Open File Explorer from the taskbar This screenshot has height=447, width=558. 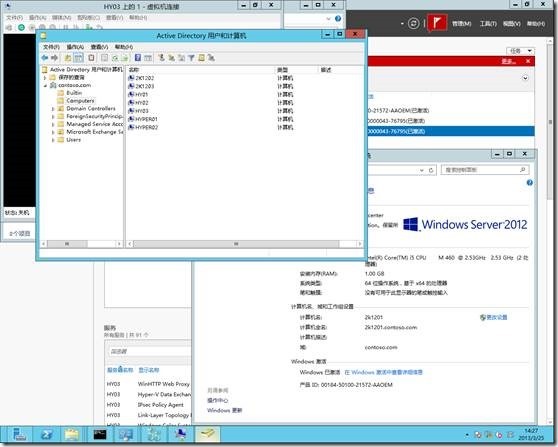pos(72,435)
